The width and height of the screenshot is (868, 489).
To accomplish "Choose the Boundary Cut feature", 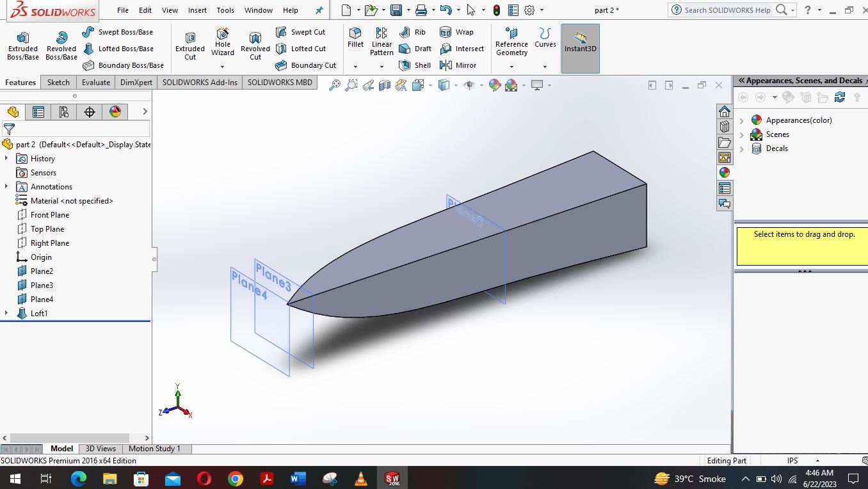I will pyautogui.click(x=305, y=65).
